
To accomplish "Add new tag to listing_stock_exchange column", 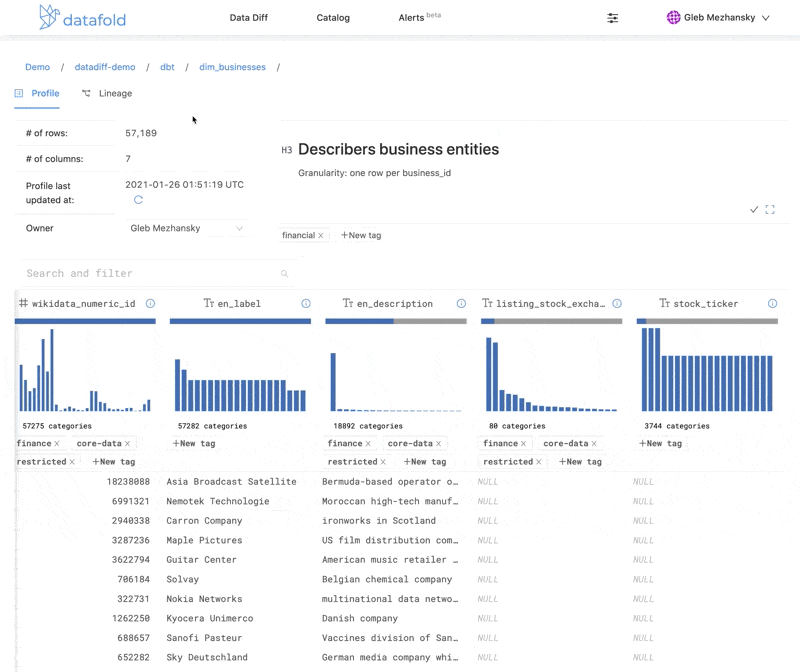I will (x=580, y=462).
